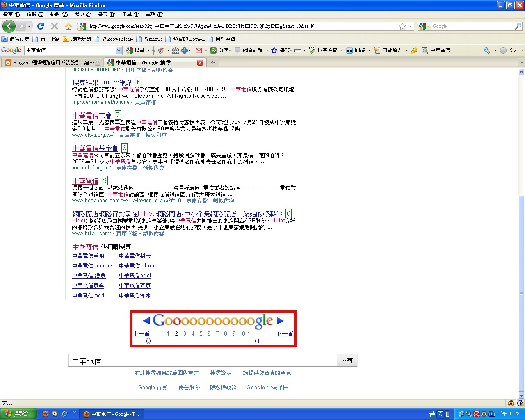The width and height of the screenshot is (525, 420).
Task: Open the 工具 menu
Action: click(x=130, y=14)
